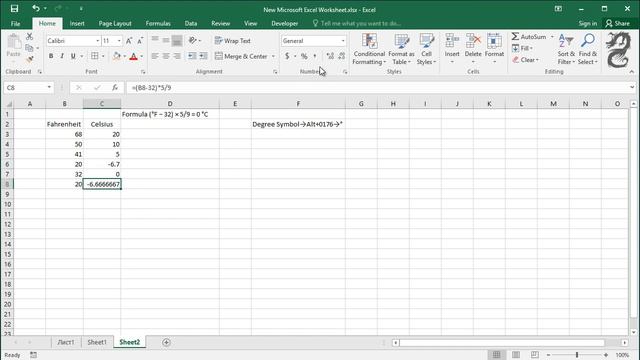Decrease font size with small A icon
640x360 pixels.
click(x=140, y=41)
